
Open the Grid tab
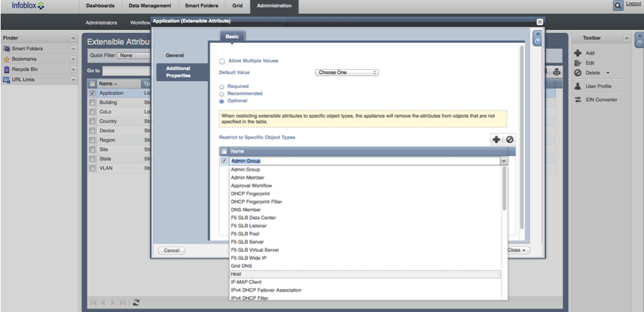237,6
